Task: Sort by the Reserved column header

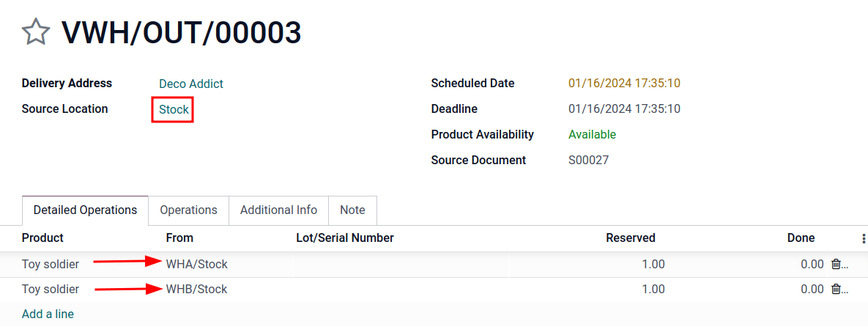Action: [630, 238]
